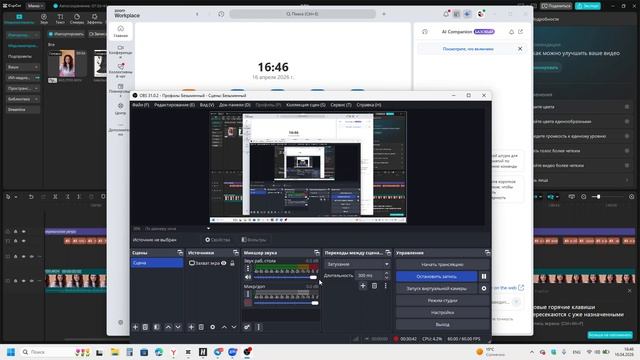This screenshot has width=640, height=360.
Task: Toggle visibility of screen capture source
Action: click(224, 263)
